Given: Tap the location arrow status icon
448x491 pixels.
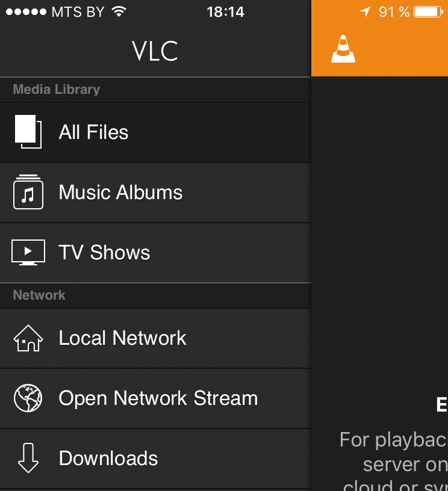Looking at the screenshot, I should (365, 11).
